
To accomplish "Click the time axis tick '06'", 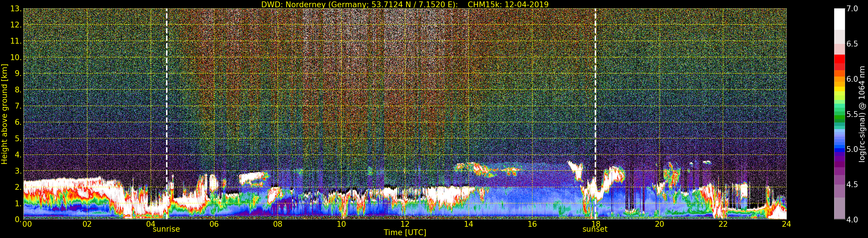I will tap(214, 224).
